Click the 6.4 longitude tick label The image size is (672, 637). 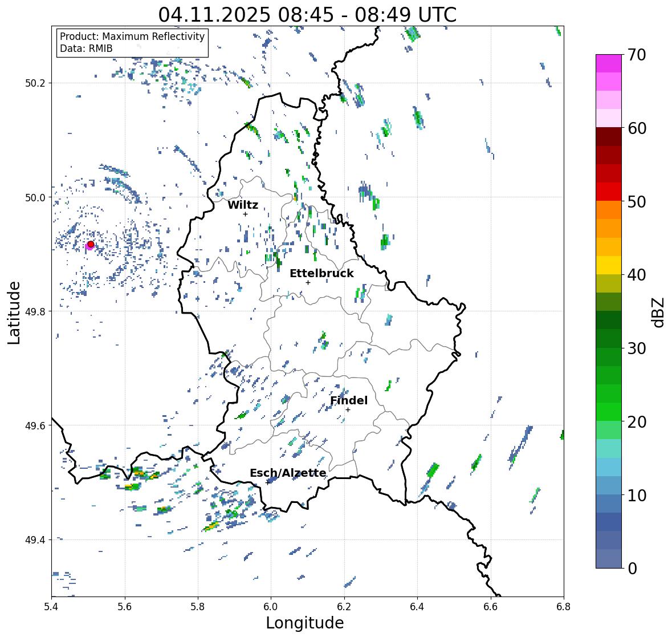pyautogui.click(x=417, y=606)
